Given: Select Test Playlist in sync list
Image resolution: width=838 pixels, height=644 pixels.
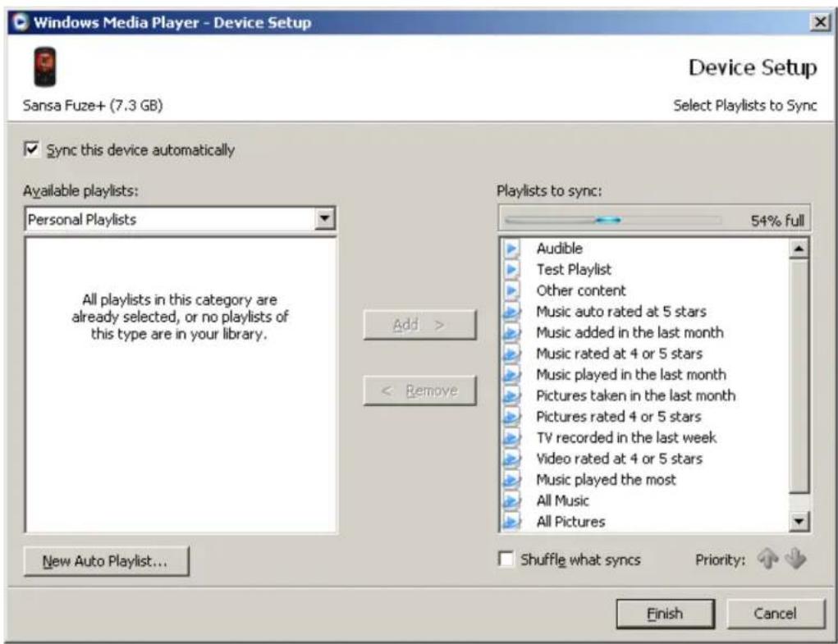Looking at the screenshot, I should click(x=574, y=269).
